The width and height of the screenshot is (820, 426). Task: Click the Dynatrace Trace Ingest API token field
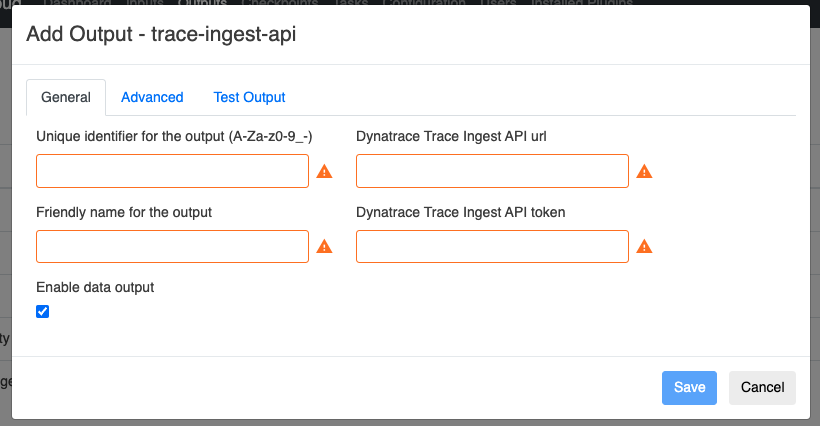pyautogui.click(x=492, y=246)
